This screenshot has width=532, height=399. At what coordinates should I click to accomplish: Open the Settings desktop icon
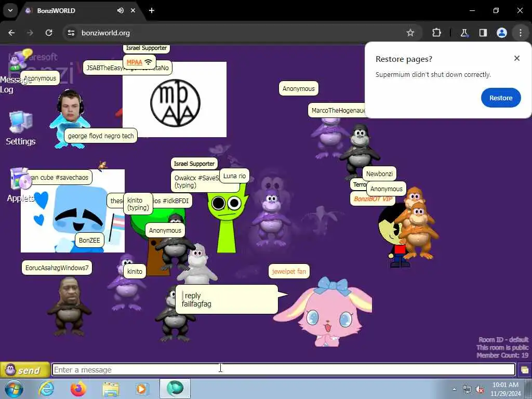point(21,128)
